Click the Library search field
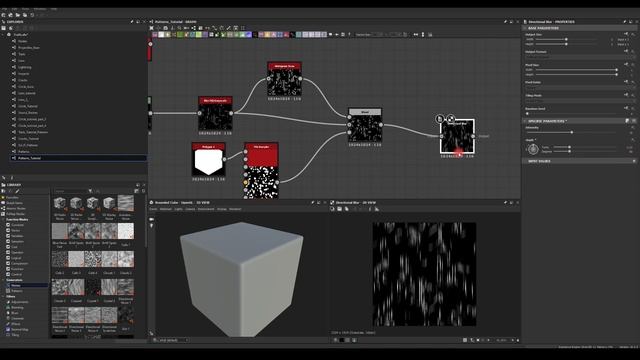 point(70,191)
